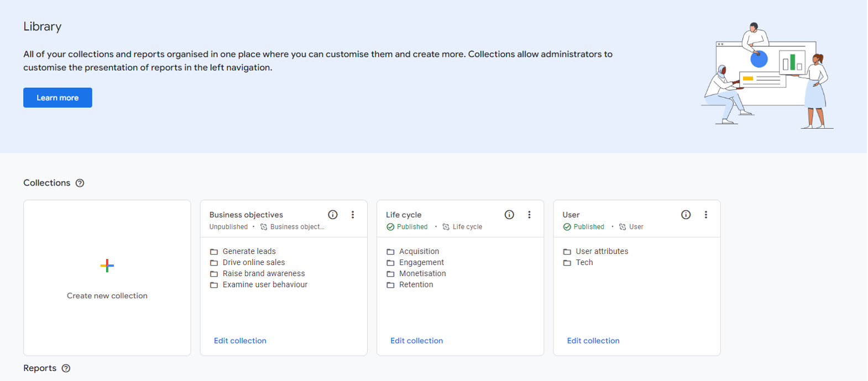This screenshot has width=868, height=381.
Task: Click the Retention folder icon
Action: [390, 285]
